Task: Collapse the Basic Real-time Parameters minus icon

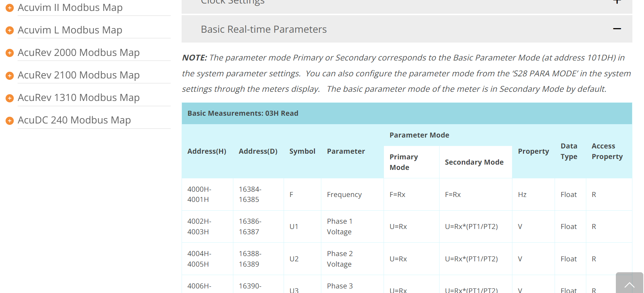Action: [617, 29]
